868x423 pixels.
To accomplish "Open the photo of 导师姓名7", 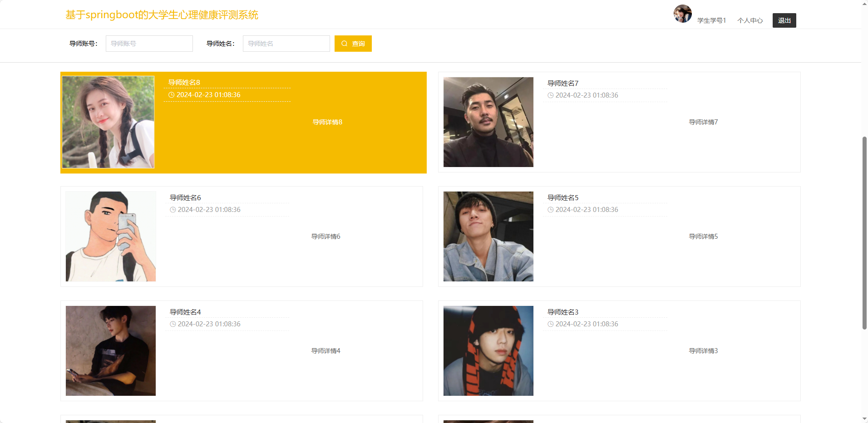I will [x=488, y=122].
